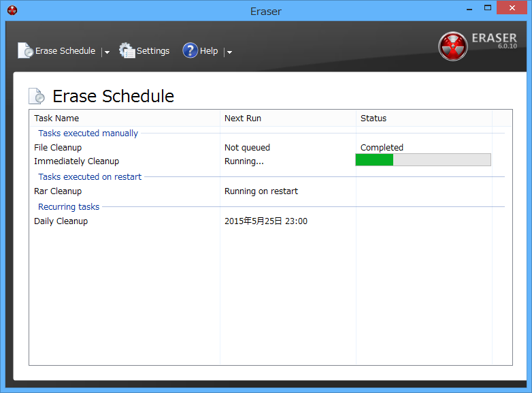Click the Erase Schedule heading page icon
Screen dimensions: 532x393
pos(37,96)
